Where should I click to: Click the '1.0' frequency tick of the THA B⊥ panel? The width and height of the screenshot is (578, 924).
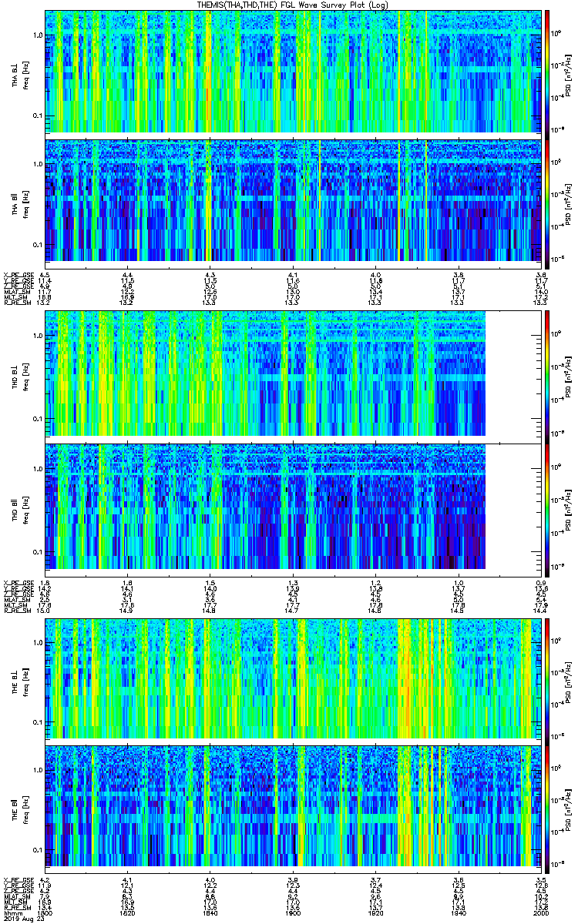38,35
